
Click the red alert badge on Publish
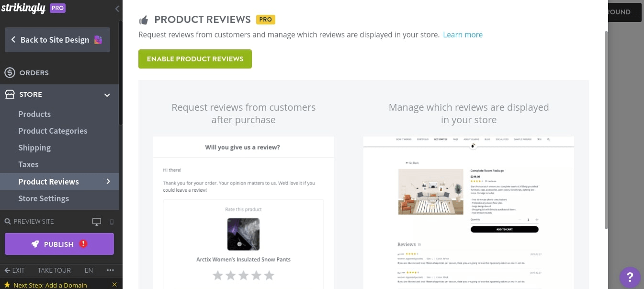[x=83, y=243]
